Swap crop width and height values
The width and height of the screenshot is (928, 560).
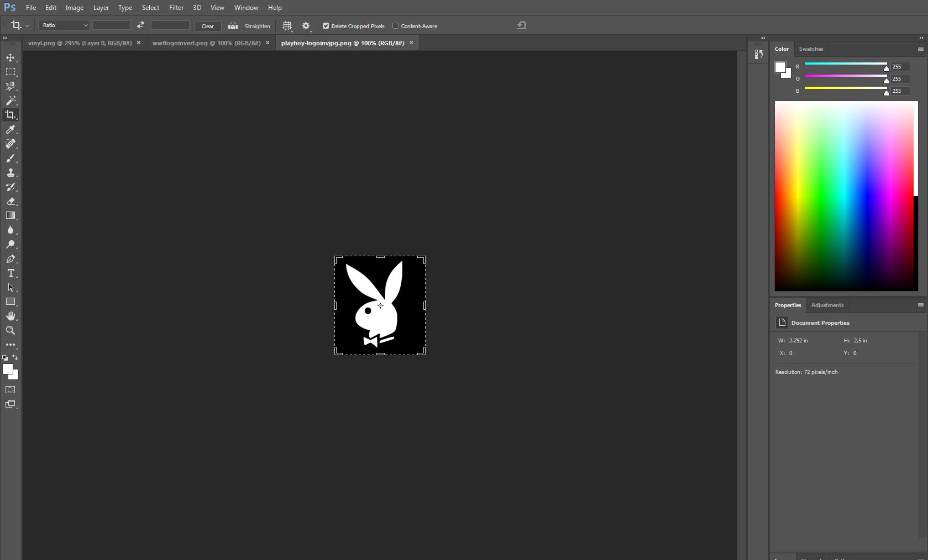(x=140, y=25)
